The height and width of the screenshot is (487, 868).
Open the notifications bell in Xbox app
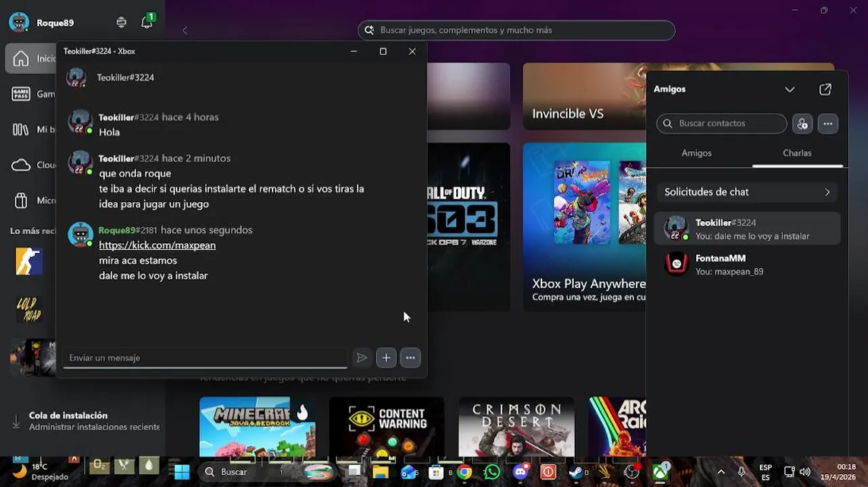pyautogui.click(x=147, y=22)
